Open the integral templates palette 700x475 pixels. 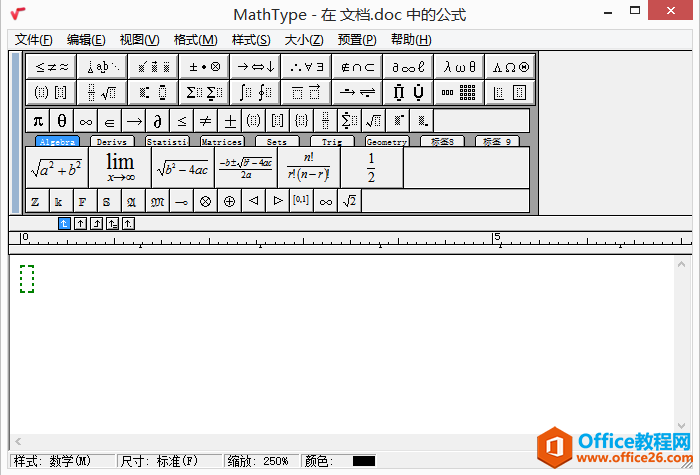255,92
